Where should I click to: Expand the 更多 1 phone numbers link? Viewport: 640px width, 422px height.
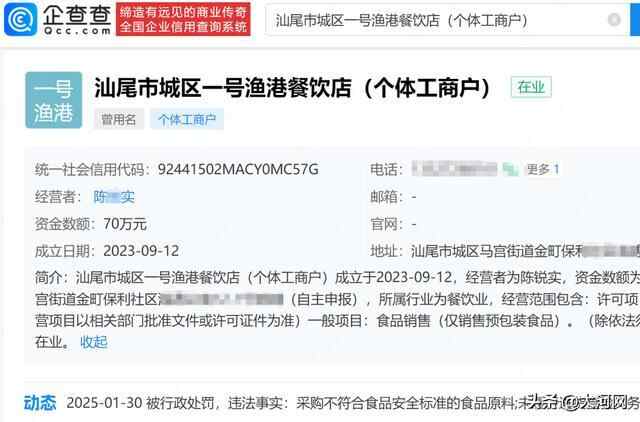coord(543,169)
